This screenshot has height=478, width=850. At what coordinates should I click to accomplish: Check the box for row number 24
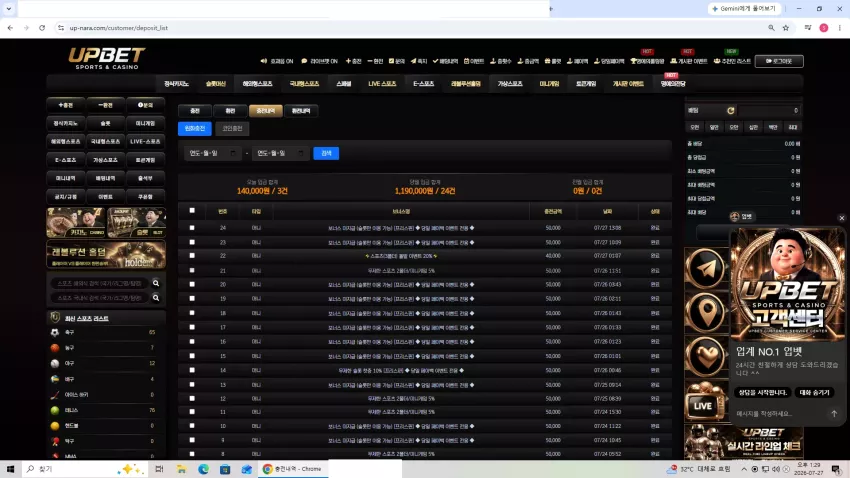pyautogui.click(x=192, y=228)
